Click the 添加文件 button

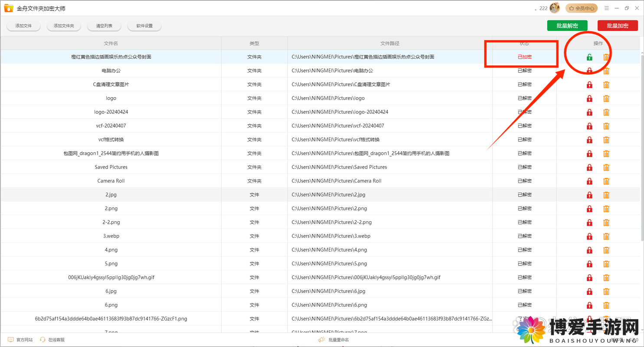[23, 26]
